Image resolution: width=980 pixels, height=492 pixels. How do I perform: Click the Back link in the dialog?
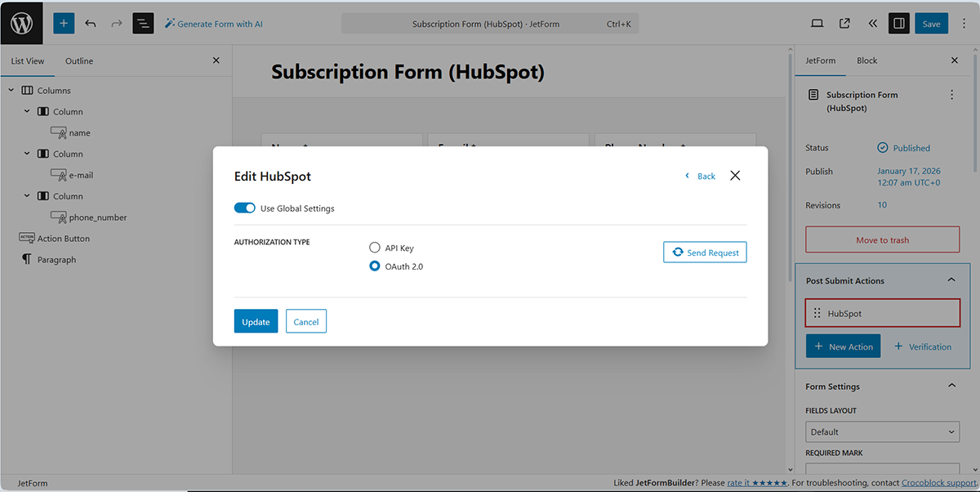[x=700, y=176]
